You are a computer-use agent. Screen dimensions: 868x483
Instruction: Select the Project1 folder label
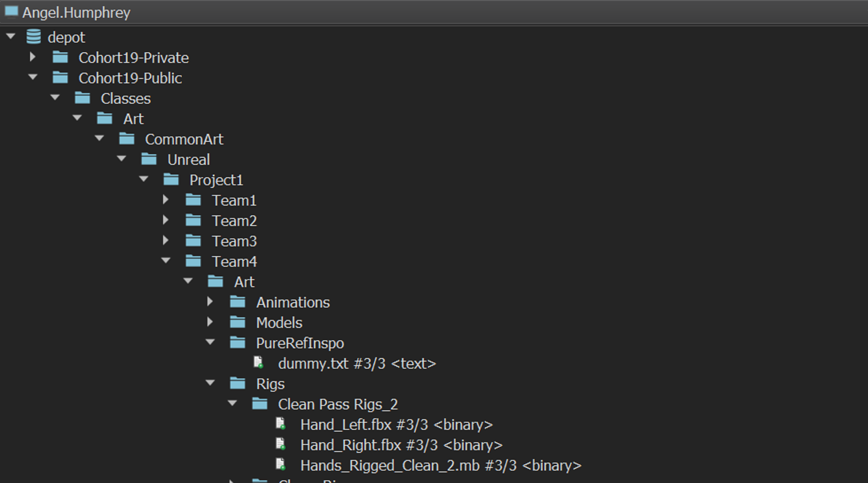216,180
